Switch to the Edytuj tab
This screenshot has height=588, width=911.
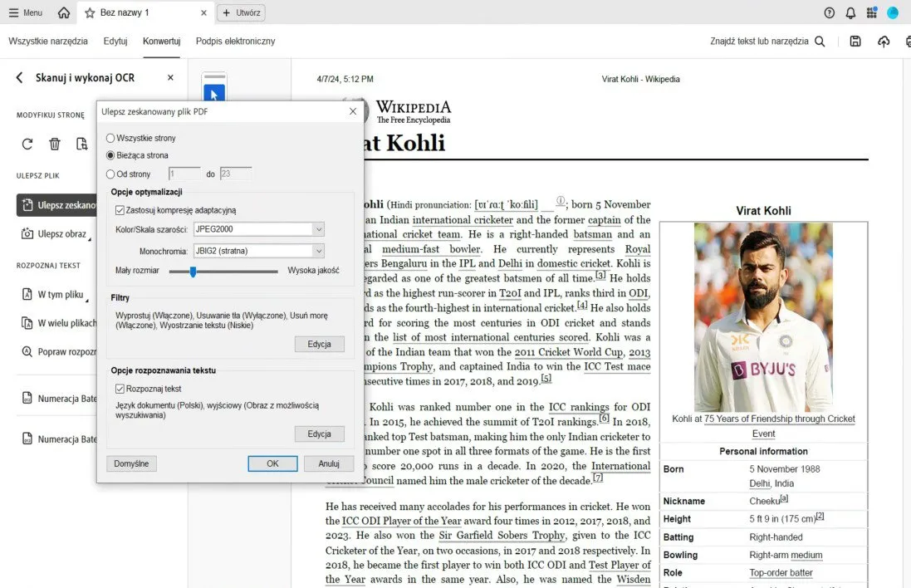115,41
